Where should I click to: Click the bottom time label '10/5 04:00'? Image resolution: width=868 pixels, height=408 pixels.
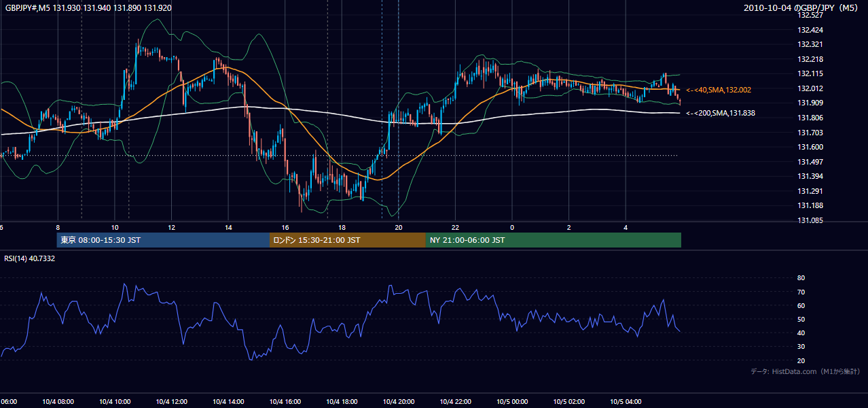(626, 402)
